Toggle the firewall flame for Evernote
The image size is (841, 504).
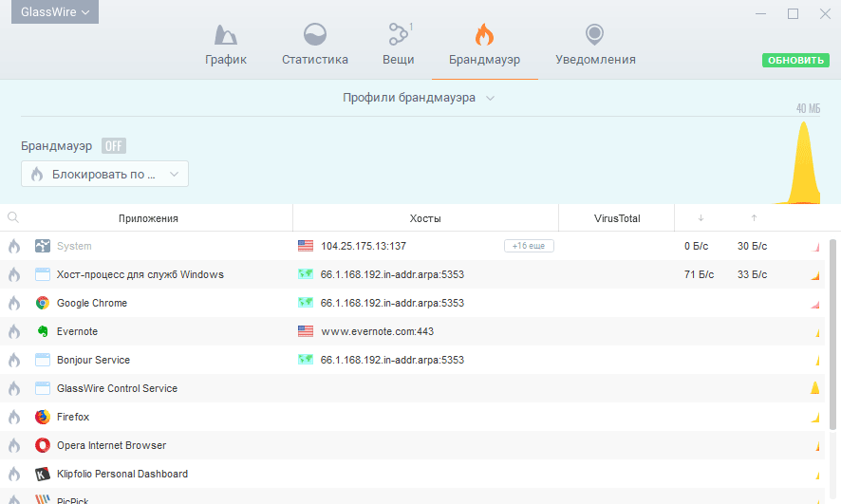(x=14, y=331)
